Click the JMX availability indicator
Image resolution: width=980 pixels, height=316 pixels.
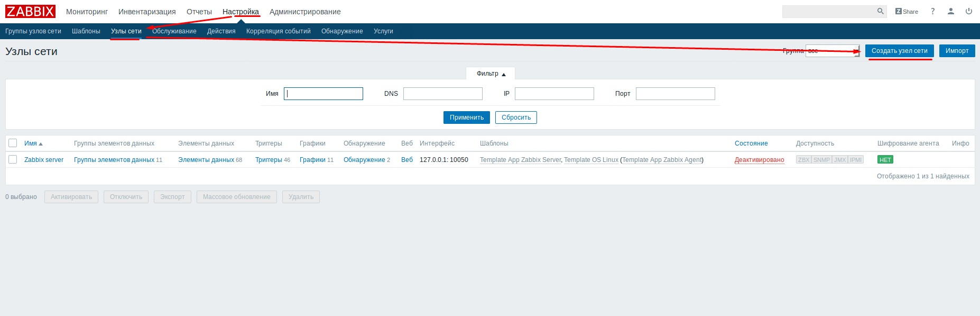[840, 160]
